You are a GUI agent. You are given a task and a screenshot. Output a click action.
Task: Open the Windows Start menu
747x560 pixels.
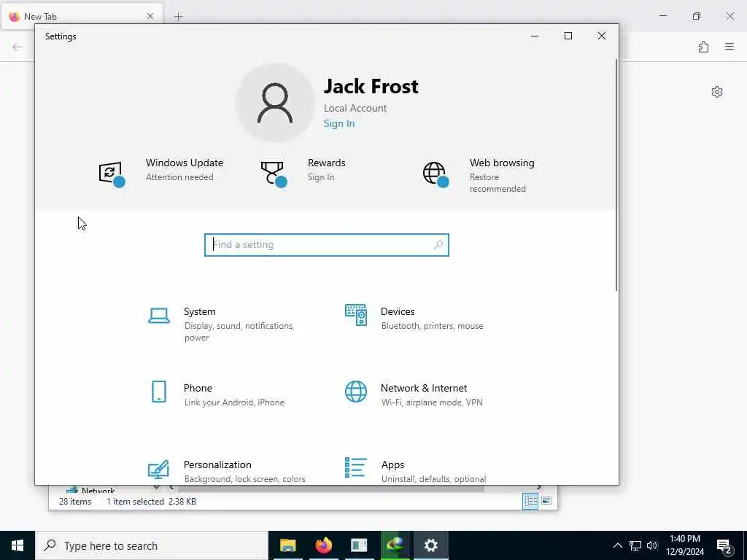(18, 545)
